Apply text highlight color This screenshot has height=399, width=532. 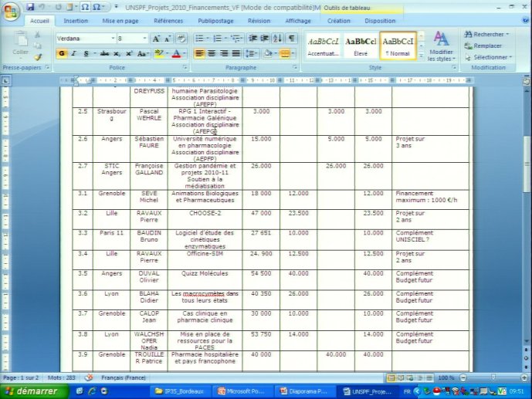(158, 53)
